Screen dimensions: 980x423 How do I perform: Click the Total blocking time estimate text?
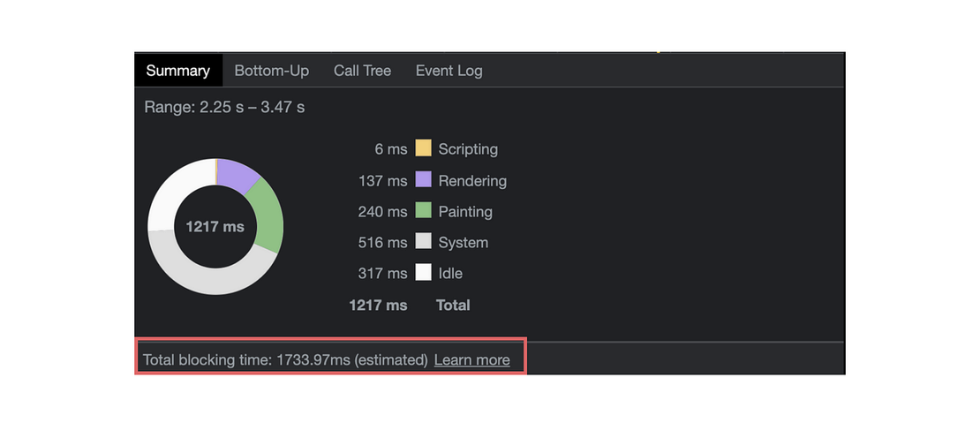[284, 359]
